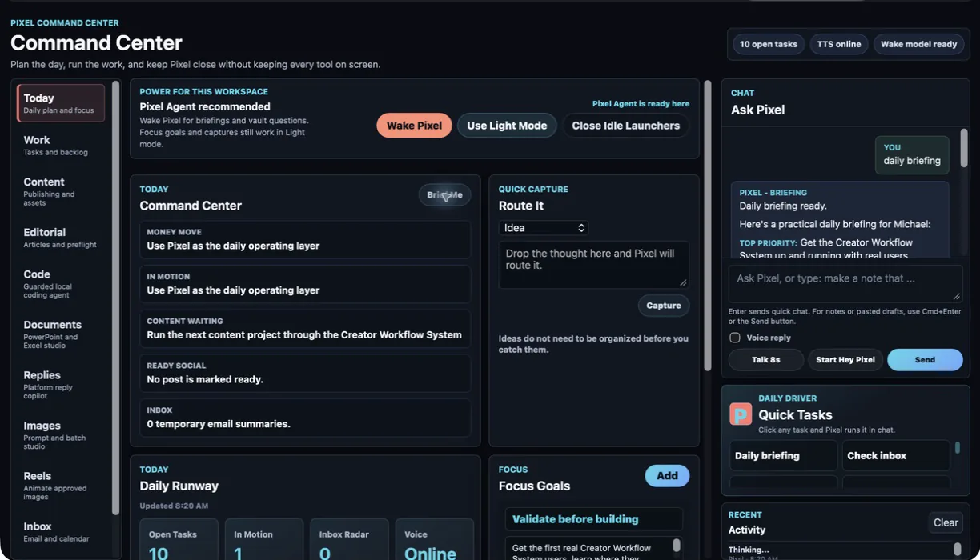Click the Brief Me button
The image size is (980, 560).
[444, 195]
